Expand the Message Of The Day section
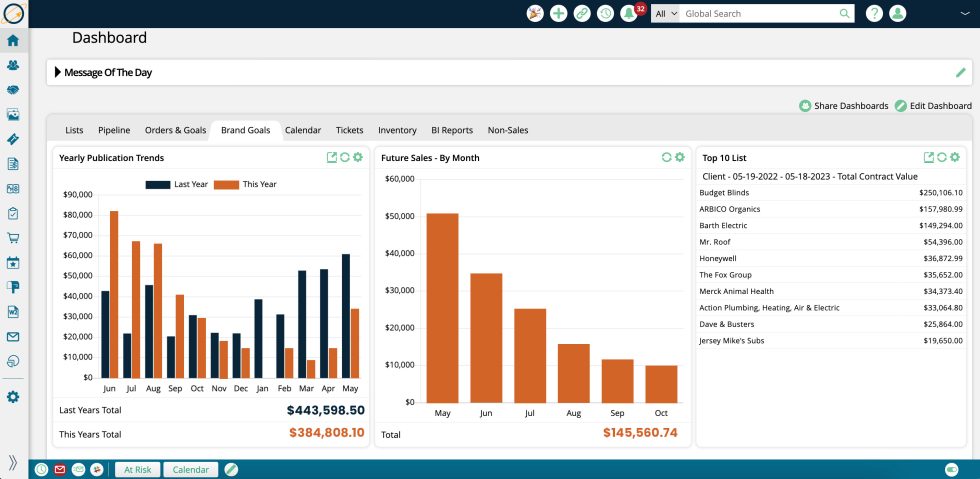 coord(58,72)
